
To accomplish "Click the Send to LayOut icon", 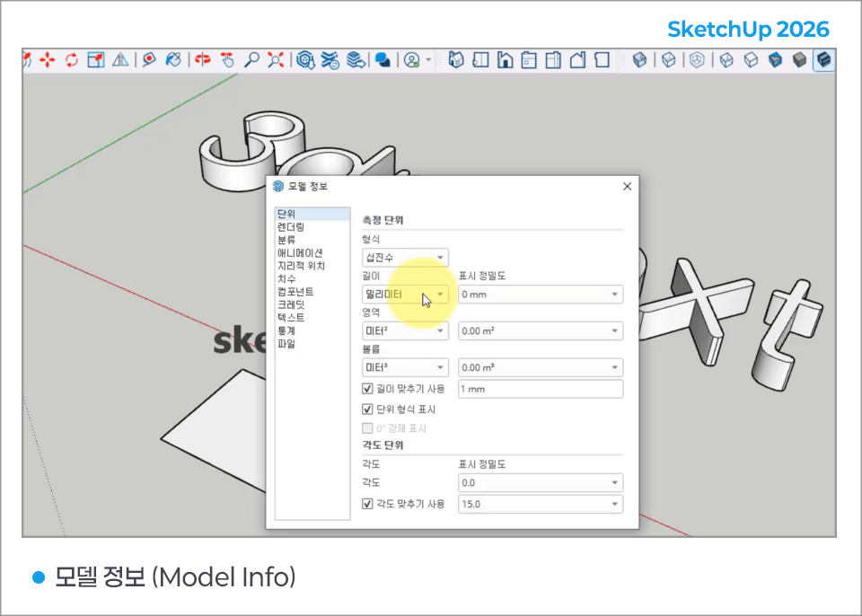I will [x=356, y=59].
